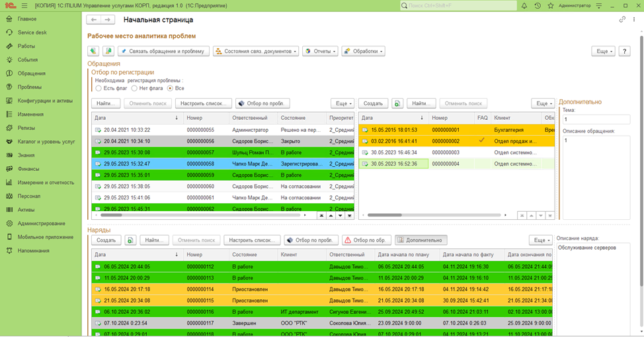Expand Состояния связ. документов dropdown
The image size is (644, 337).
(256, 51)
